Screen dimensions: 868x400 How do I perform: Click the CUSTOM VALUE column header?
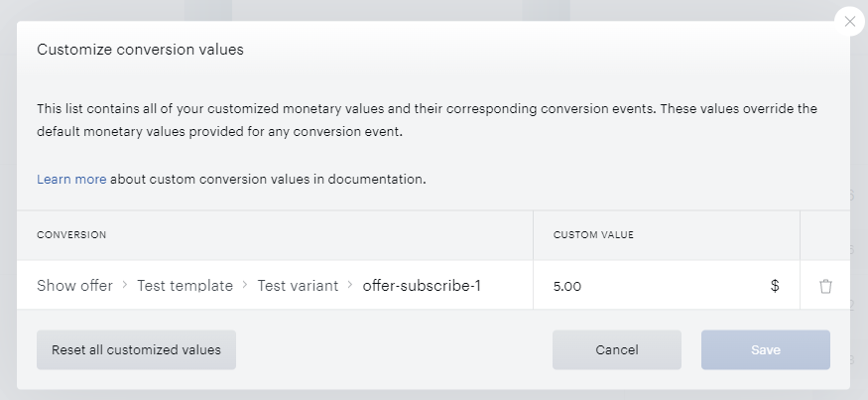[x=593, y=235]
